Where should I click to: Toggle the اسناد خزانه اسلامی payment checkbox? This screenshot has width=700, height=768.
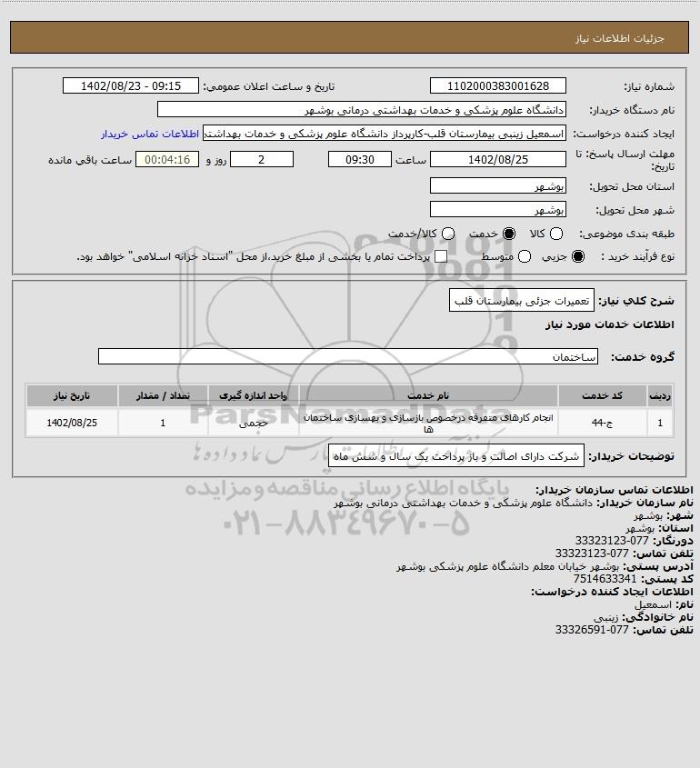pos(441,256)
